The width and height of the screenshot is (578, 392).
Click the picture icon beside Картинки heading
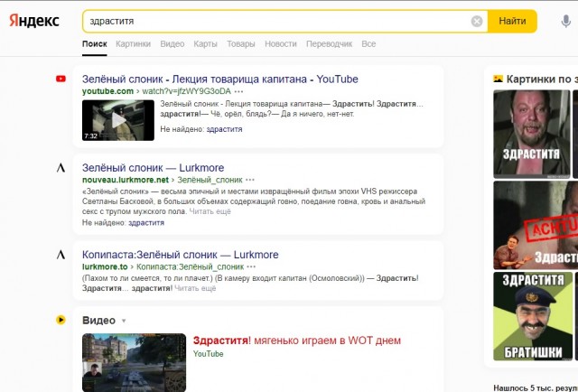(x=498, y=79)
